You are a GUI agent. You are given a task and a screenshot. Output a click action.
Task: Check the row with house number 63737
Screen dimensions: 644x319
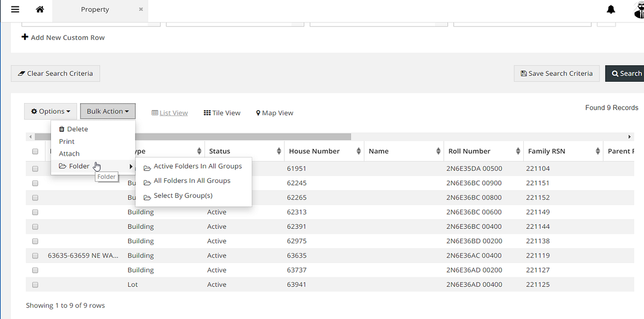click(x=35, y=270)
